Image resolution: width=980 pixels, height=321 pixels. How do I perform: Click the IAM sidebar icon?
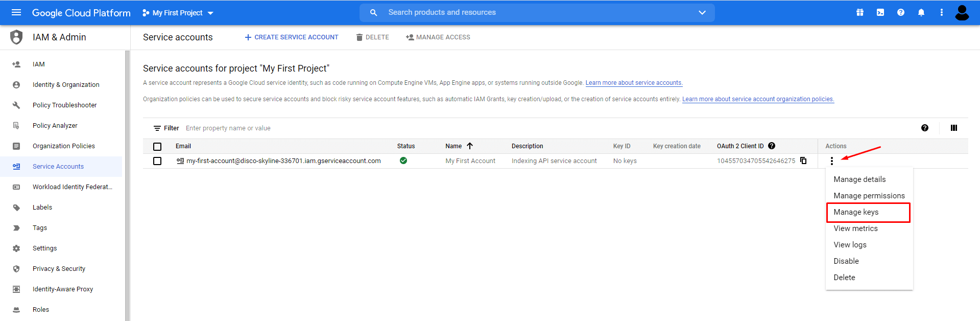pyautogui.click(x=16, y=64)
